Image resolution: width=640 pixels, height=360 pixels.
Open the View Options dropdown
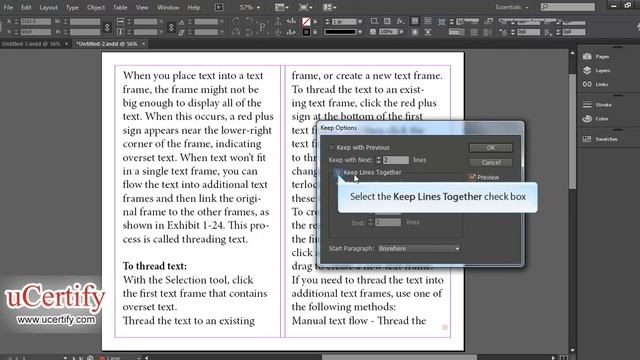[282, 7]
